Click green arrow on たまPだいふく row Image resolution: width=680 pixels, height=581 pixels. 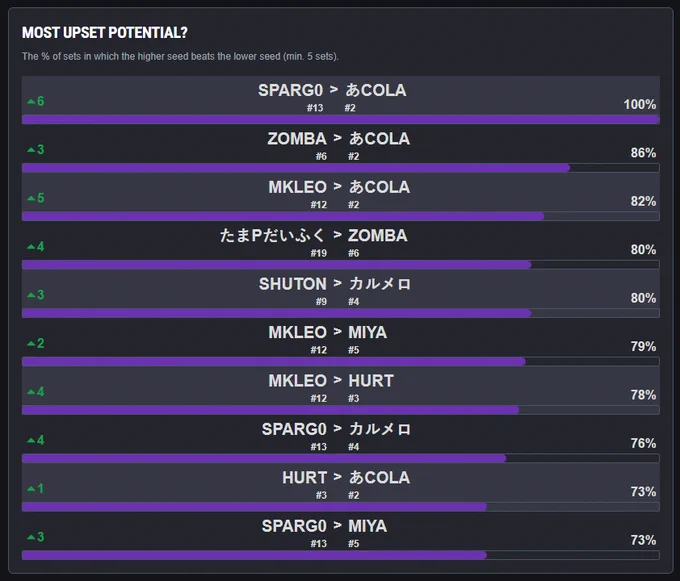click(31, 247)
